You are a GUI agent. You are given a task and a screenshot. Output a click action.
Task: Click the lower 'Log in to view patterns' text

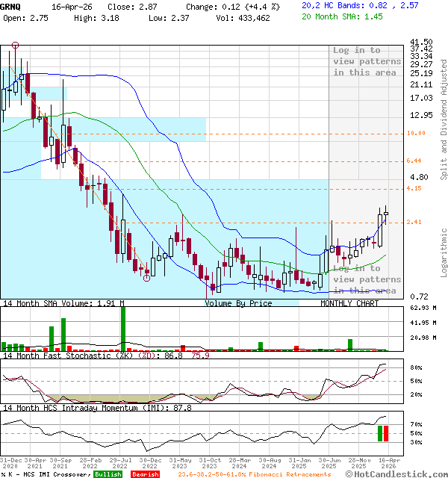367,279
